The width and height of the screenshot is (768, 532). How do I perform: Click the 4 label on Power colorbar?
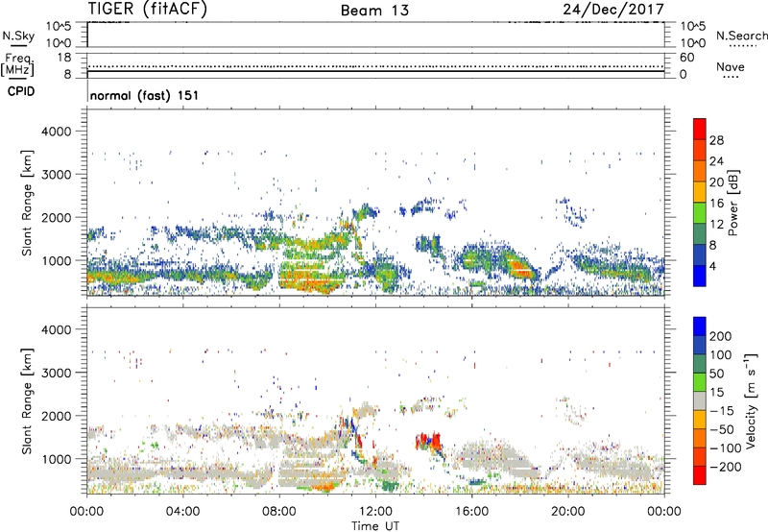[x=713, y=267]
